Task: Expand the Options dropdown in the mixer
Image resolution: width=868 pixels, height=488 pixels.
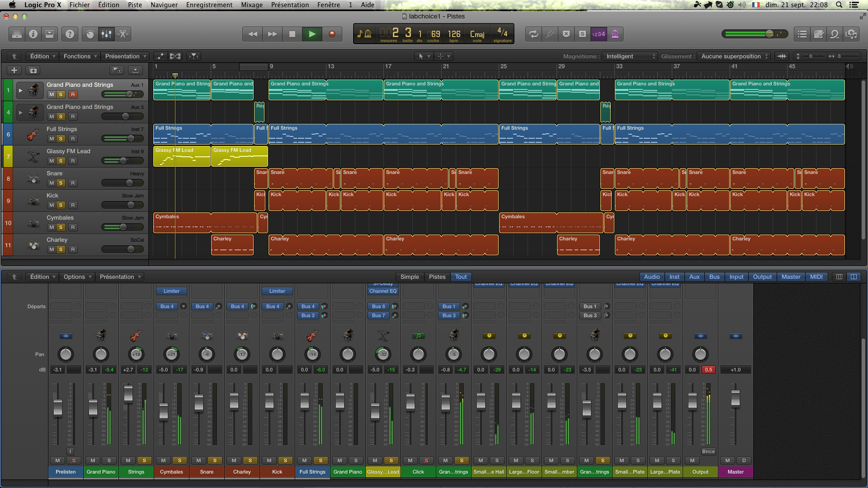Action: click(x=77, y=277)
